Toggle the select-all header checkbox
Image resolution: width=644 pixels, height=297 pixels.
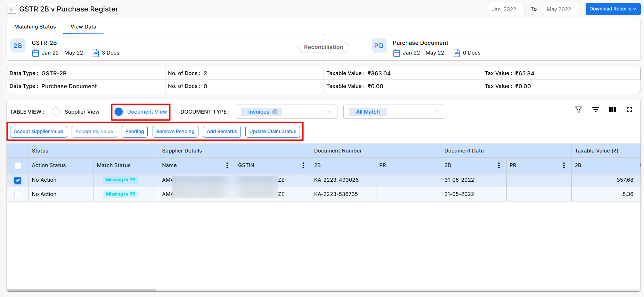18,166
